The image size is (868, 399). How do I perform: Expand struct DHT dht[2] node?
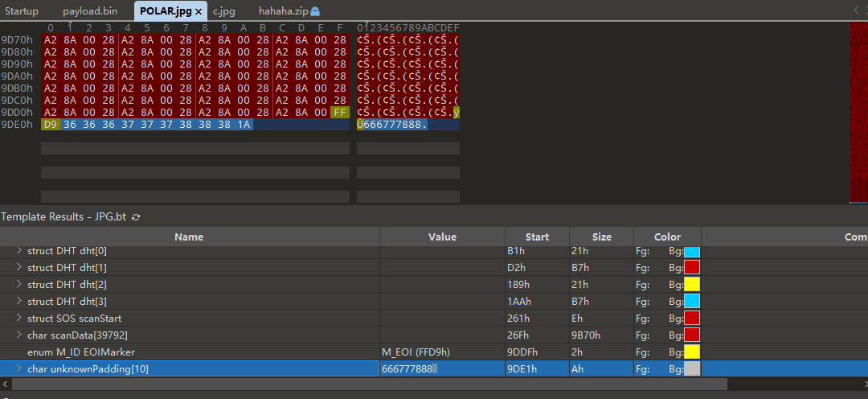tap(19, 285)
